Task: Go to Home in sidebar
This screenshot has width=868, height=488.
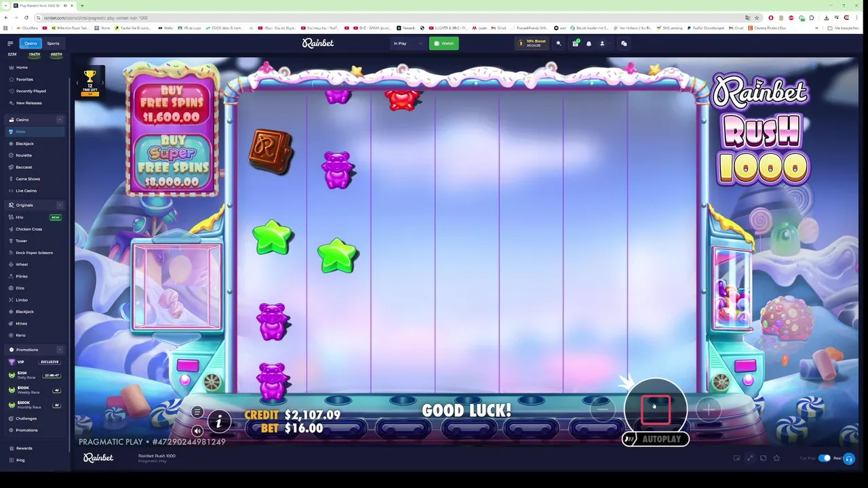Action: [x=22, y=68]
